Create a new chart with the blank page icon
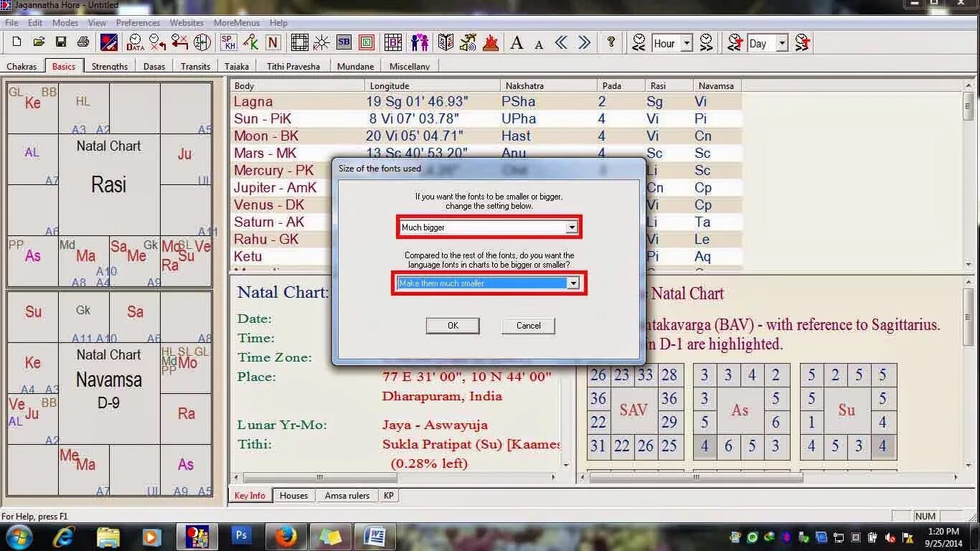980x551 pixels. (17, 42)
